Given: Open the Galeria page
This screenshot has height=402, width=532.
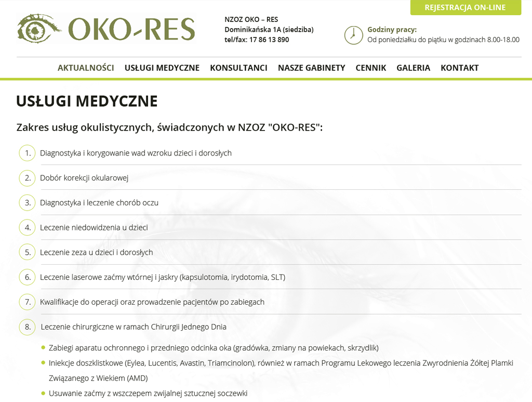Looking at the screenshot, I should coord(413,68).
